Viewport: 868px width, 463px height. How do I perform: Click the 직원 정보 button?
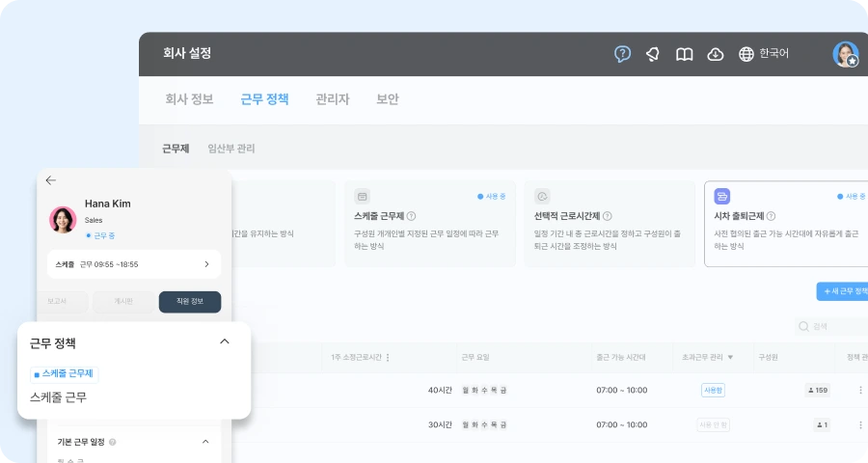coord(190,301)
